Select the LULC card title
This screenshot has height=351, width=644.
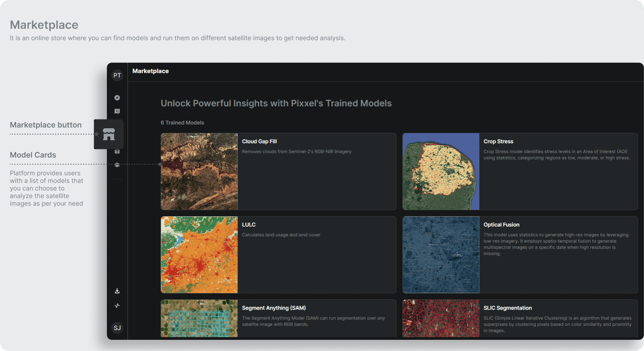(x=249, y=225)
